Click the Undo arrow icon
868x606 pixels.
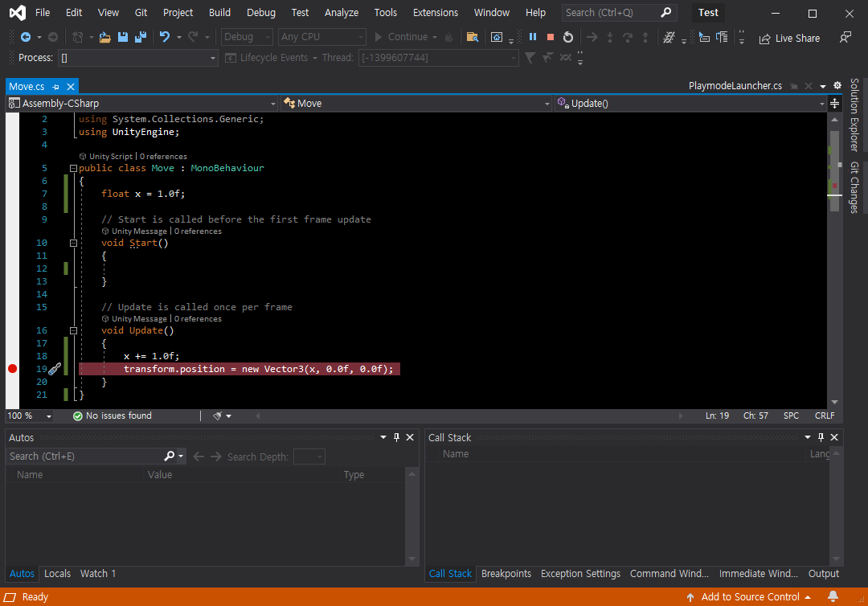pyautogui.click(x=165, y=37)
